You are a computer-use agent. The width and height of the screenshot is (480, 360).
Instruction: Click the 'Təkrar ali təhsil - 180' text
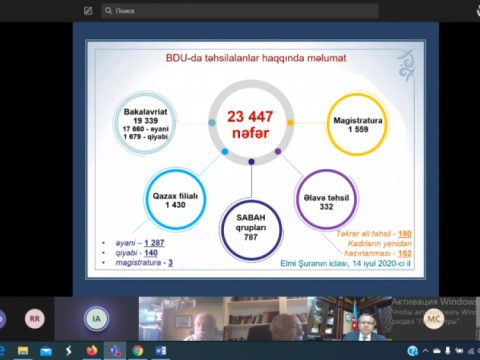click(374, 234)
